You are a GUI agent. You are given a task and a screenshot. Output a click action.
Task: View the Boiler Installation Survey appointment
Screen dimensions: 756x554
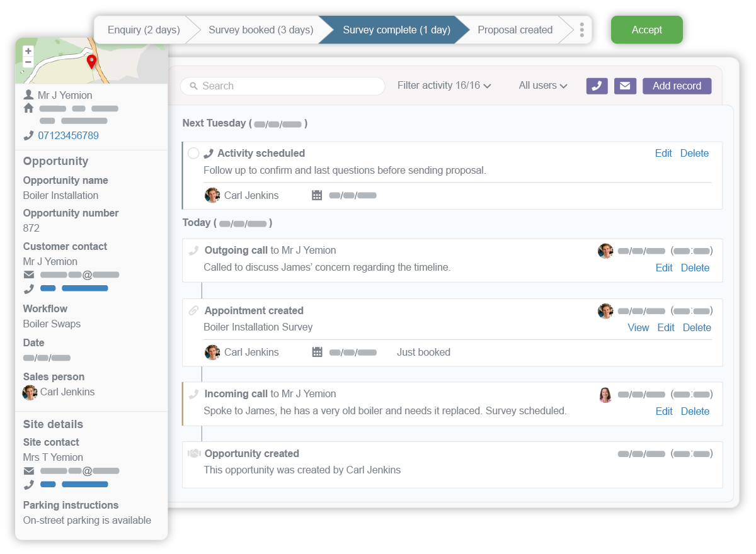(638, 327)
